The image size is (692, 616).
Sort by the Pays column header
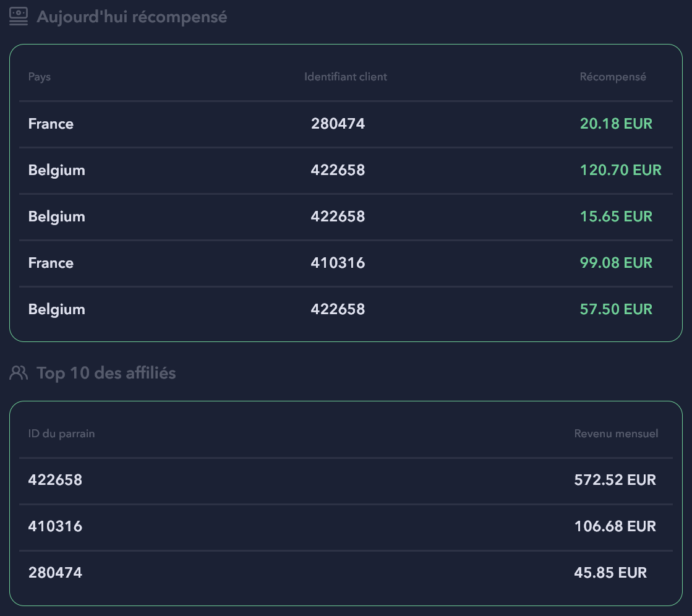(x=40, y=77)
